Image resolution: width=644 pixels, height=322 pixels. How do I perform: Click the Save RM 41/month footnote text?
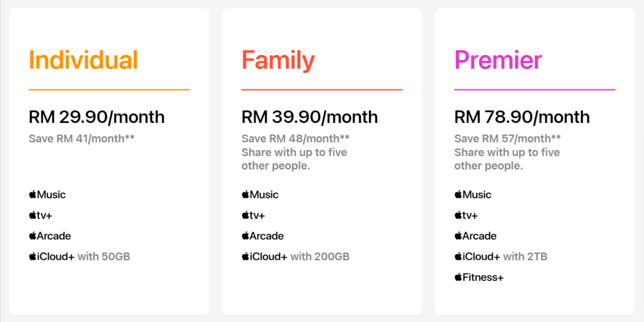pos(82,139)
